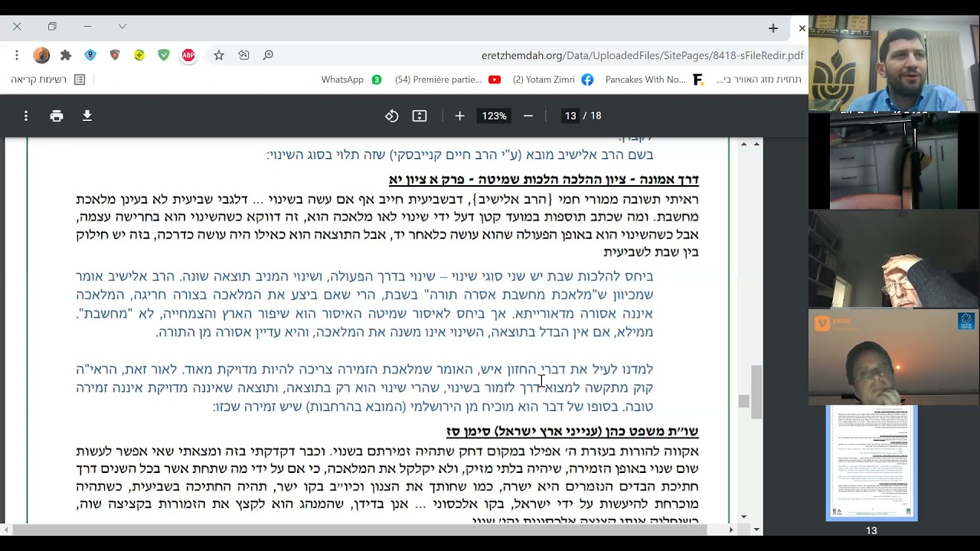Open the share page icon
This screenshot has width=980, height=551.
(x=243, y=55)
